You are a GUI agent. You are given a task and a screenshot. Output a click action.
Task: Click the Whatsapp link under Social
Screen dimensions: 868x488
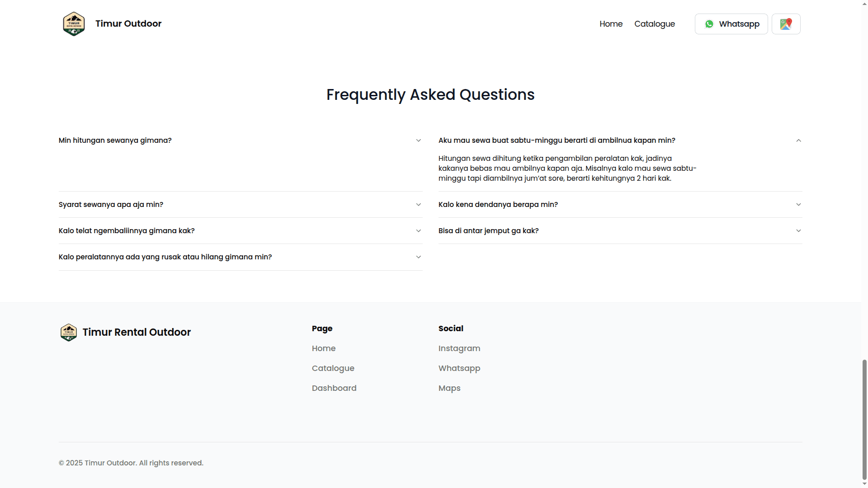[x=459, y=368]
